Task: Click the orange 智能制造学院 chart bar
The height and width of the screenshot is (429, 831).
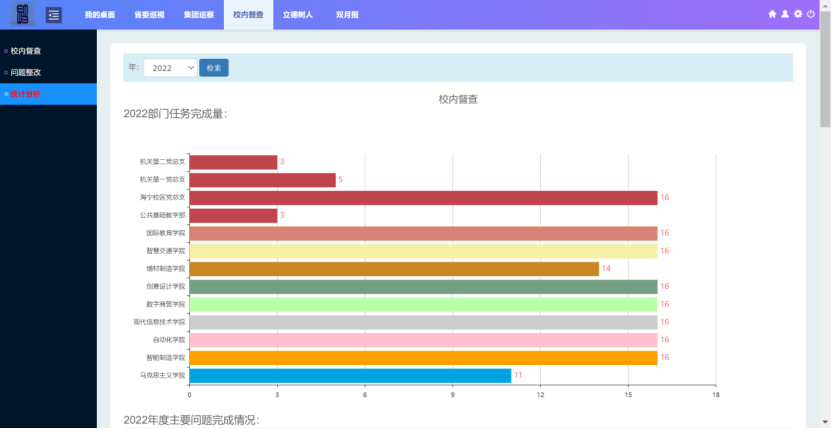Action: [422, 358]
